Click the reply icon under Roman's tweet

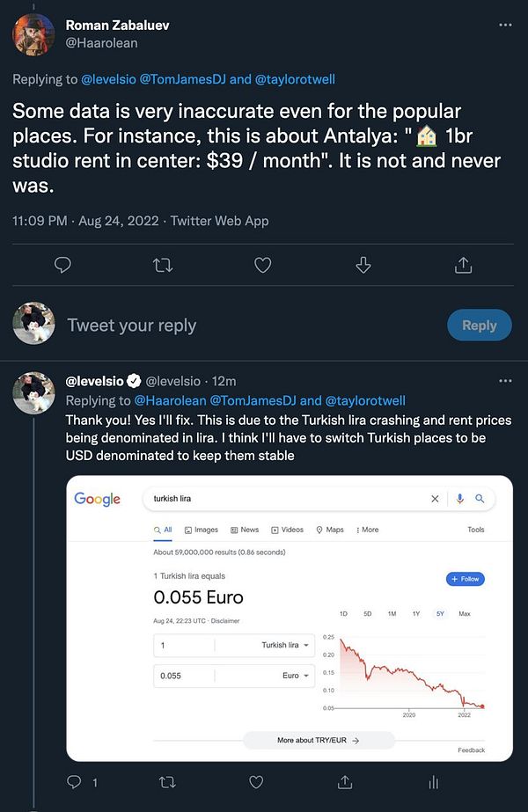pos(62,265)
